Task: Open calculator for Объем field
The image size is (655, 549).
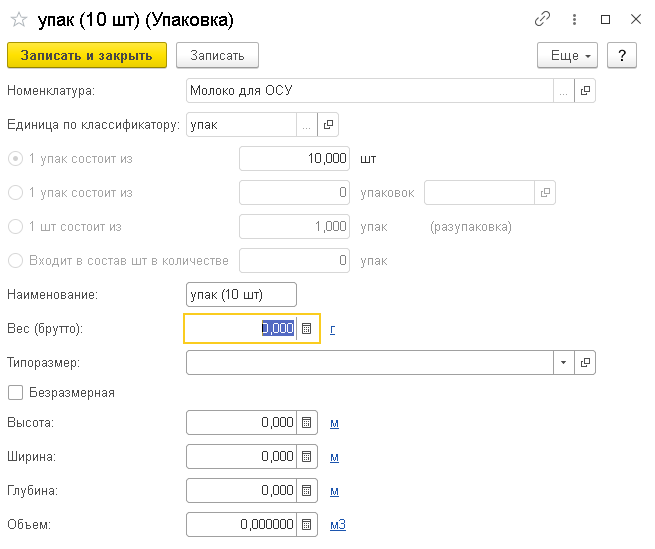Action: tap(307, 524)
